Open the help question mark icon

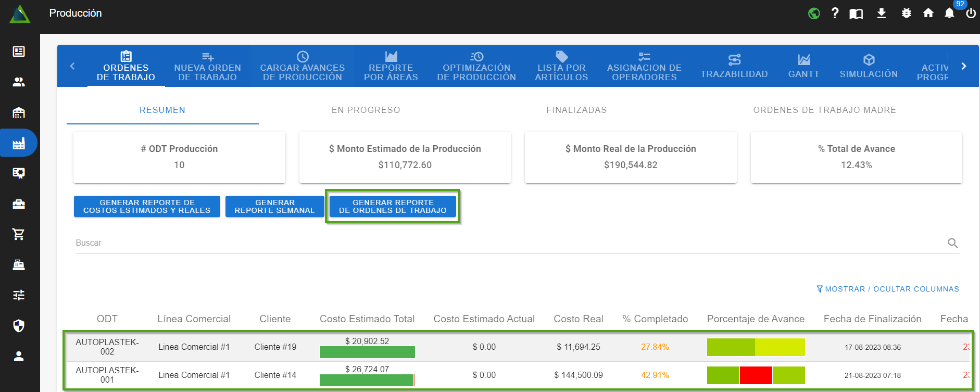(835, 13)
